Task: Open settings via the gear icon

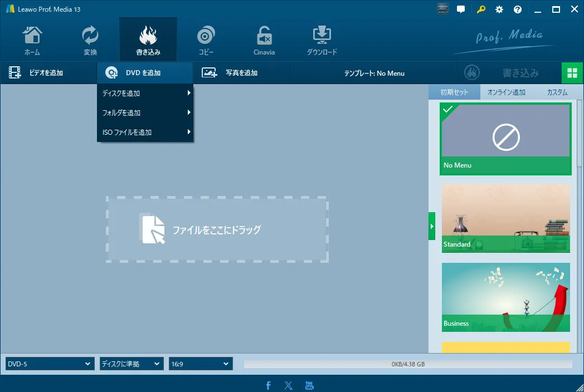Action: pos(499,9)
